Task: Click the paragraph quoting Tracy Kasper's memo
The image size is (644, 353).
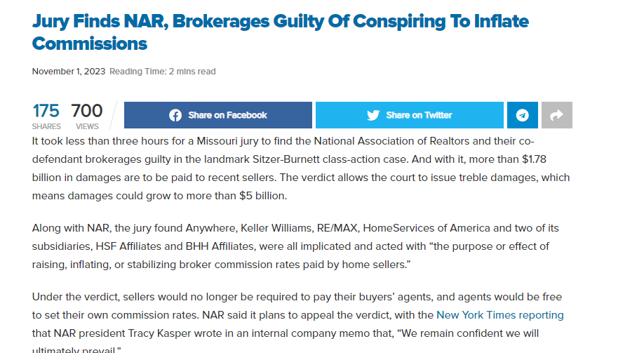Action: coord(297,323)
